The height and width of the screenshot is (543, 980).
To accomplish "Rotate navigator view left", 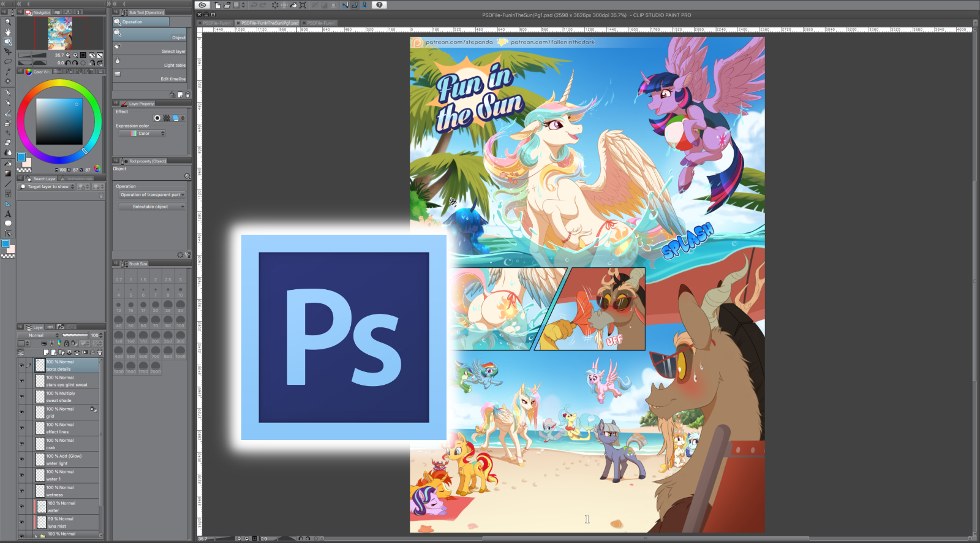I will point(68,63).
